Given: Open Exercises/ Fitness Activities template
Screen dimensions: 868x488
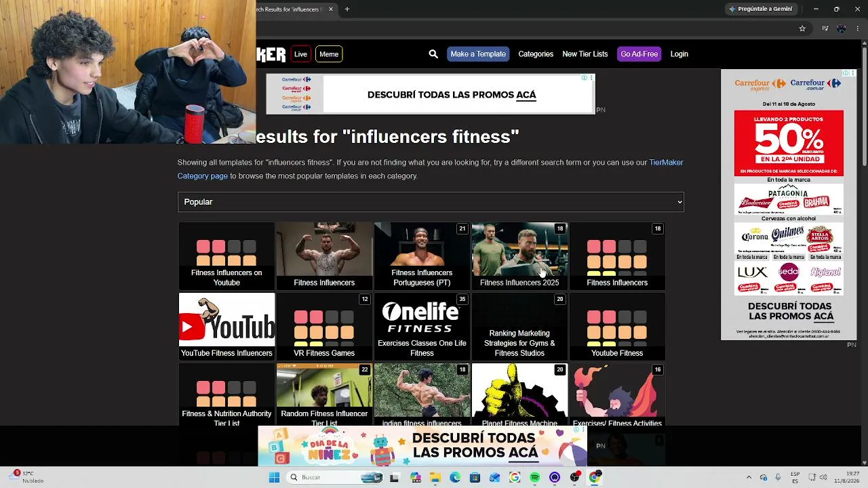Looking at the screenshot, I should tap(617, 395).
